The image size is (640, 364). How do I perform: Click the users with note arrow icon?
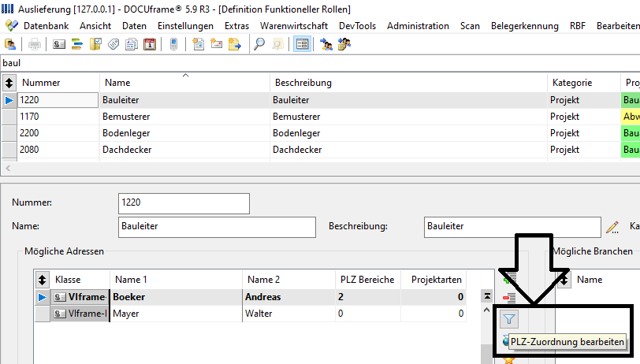(344, 44)
